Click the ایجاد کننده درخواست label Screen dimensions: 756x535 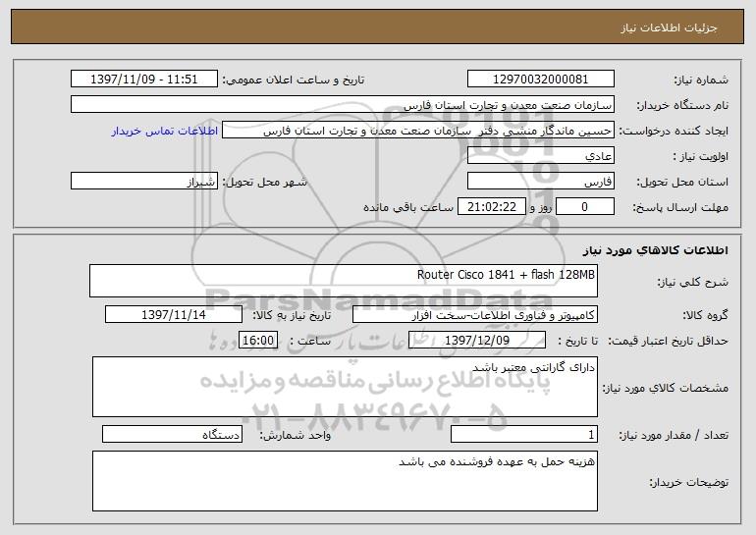[674, 132]
